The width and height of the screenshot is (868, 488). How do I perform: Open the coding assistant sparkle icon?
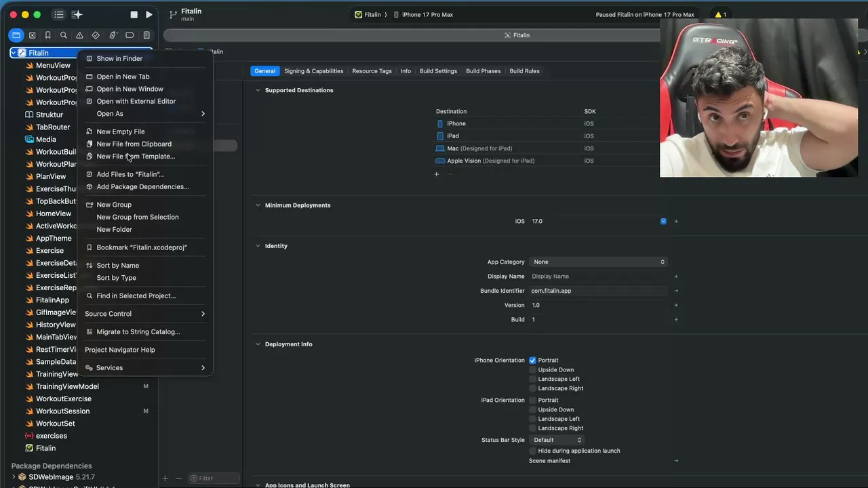pyautogui.click(x=77, y=14)
